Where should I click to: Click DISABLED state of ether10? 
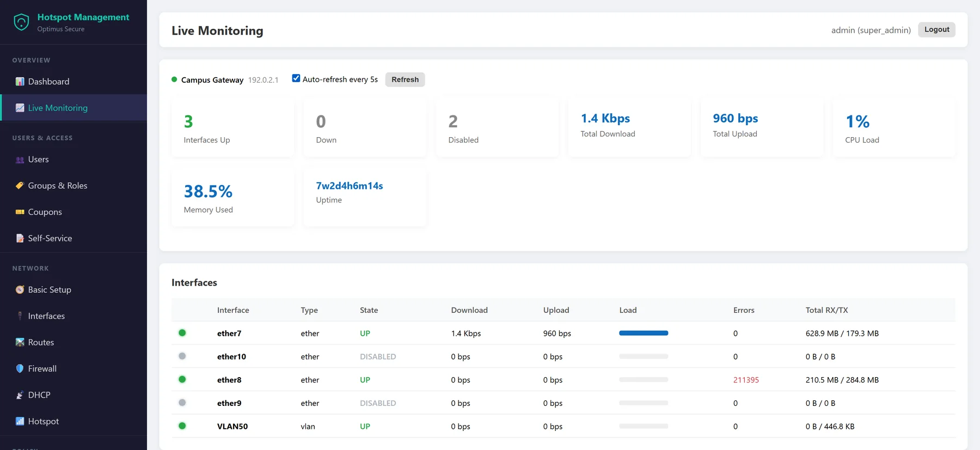(378, 356)
